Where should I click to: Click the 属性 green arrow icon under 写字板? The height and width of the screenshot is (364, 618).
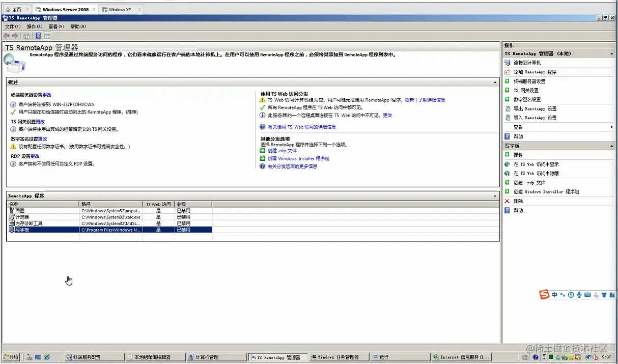pos(507,155)
